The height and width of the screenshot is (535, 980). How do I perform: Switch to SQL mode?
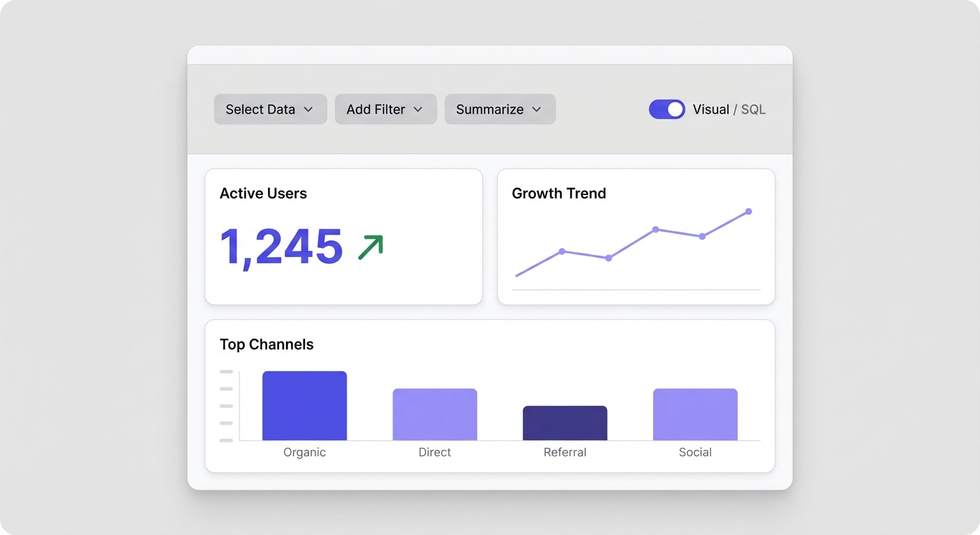[x=755, y=109]
